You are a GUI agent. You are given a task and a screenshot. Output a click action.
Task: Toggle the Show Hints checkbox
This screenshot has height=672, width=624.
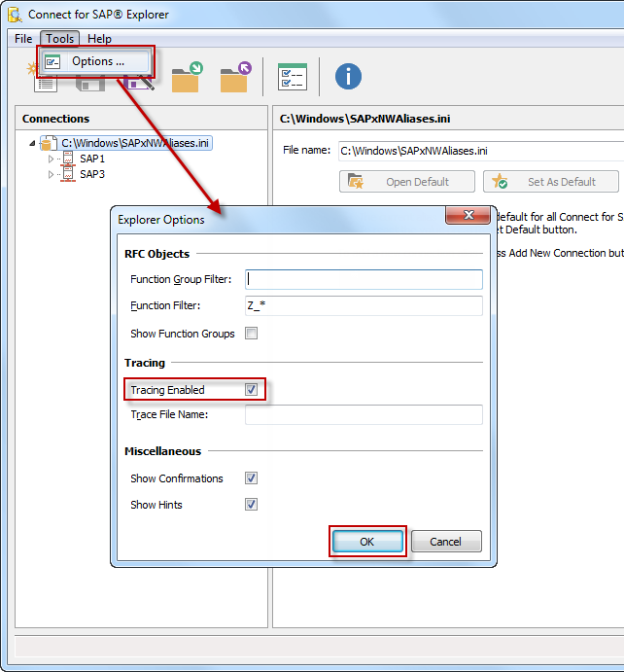tap(252, 505)
